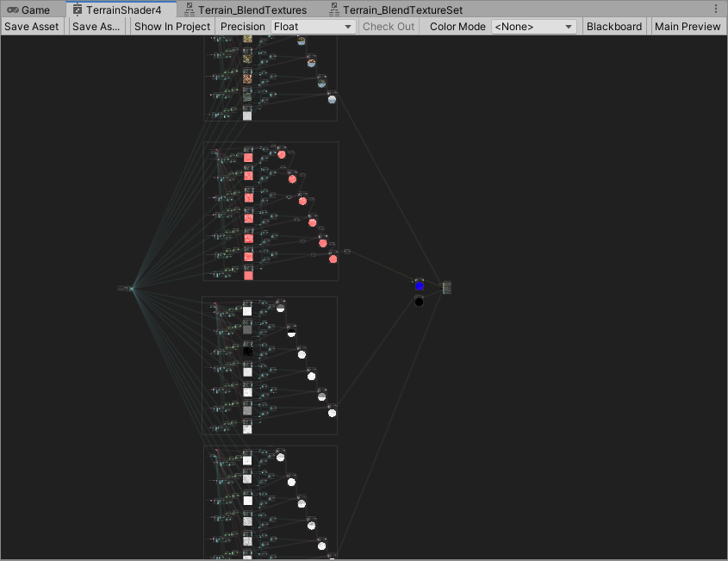This screenshot has height=561, width=728.
Task: Select the small redirect node right of red group
Action: pos(347,252)
